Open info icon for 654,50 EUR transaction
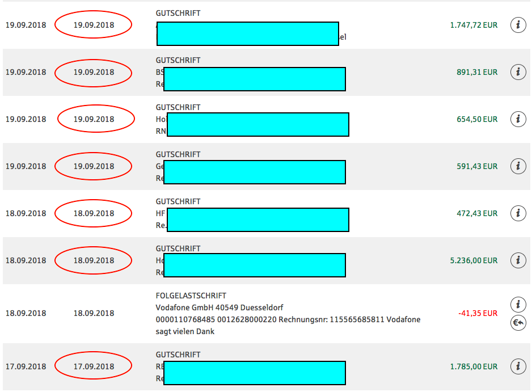Screen dimensions: 532x392 pyautogui.click(x=518, y=119)
